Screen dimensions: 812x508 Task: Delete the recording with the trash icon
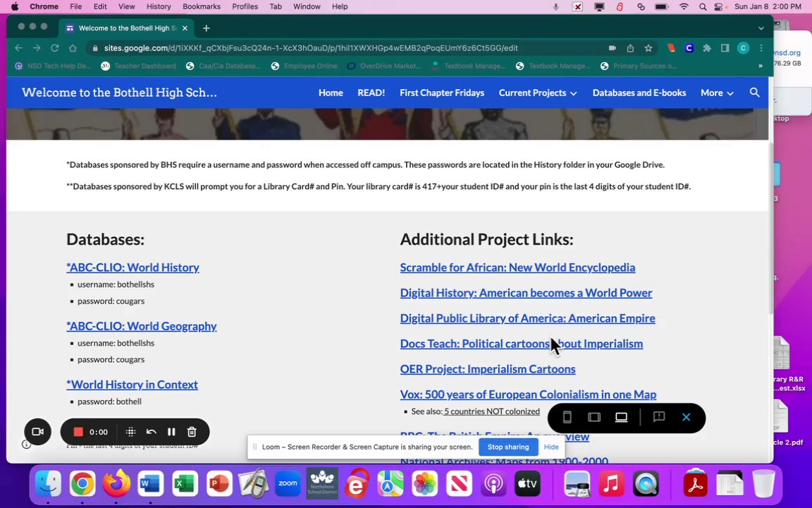192,432
